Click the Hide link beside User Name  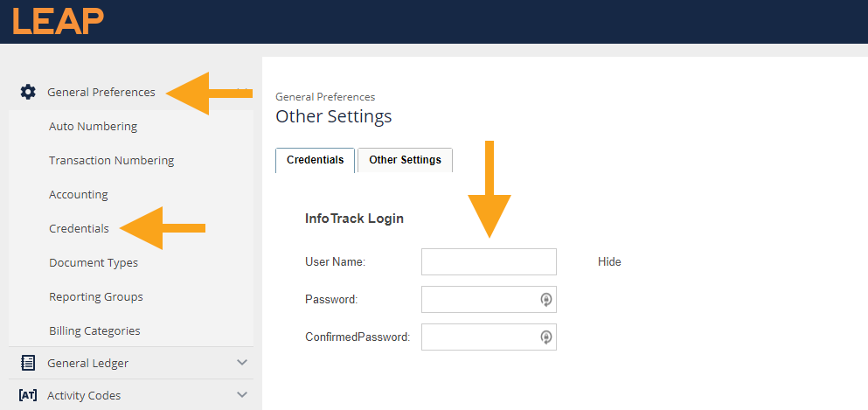tap(609, 261)
